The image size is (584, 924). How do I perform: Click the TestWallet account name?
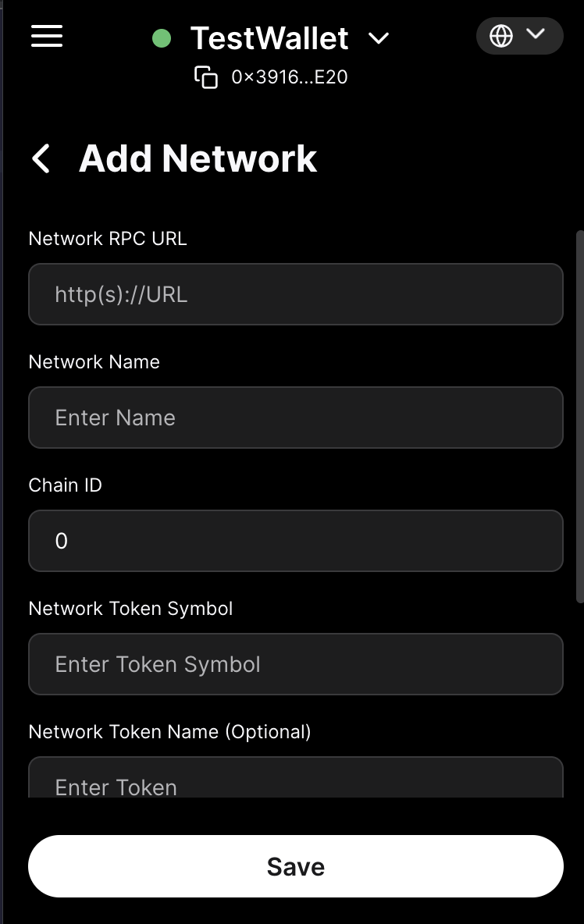click(x=269, y=37)
